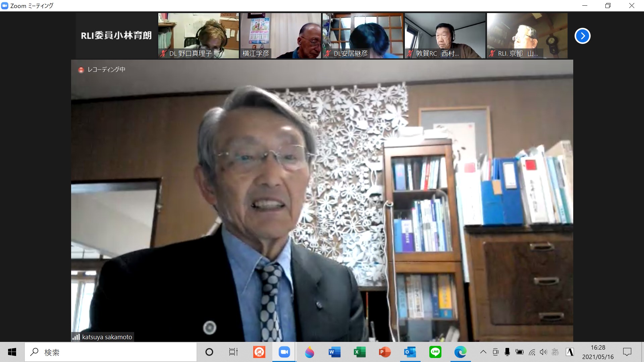This screenshot has width=644, height=362.
Task: Open Microsoft Word from the taskbar
Action: (x=334, y=352)
